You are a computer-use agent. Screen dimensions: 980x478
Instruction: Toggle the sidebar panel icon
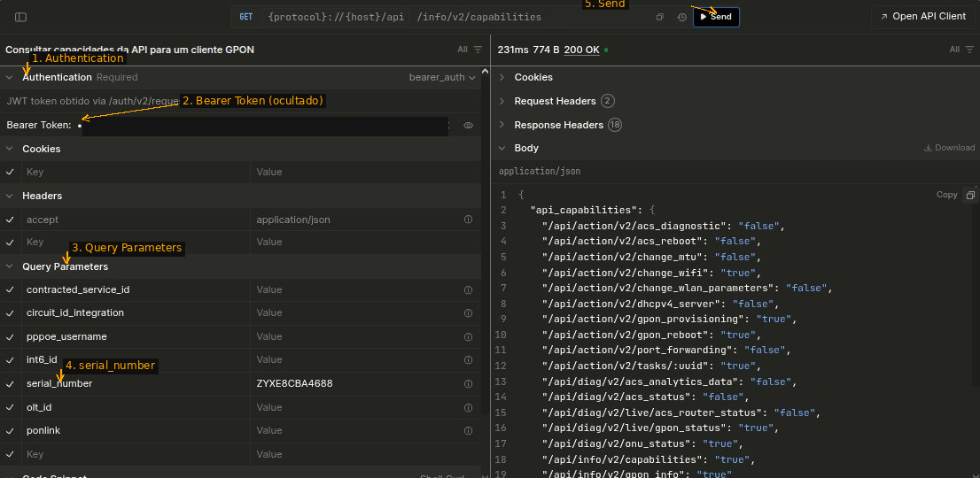[x=20, y=18]
